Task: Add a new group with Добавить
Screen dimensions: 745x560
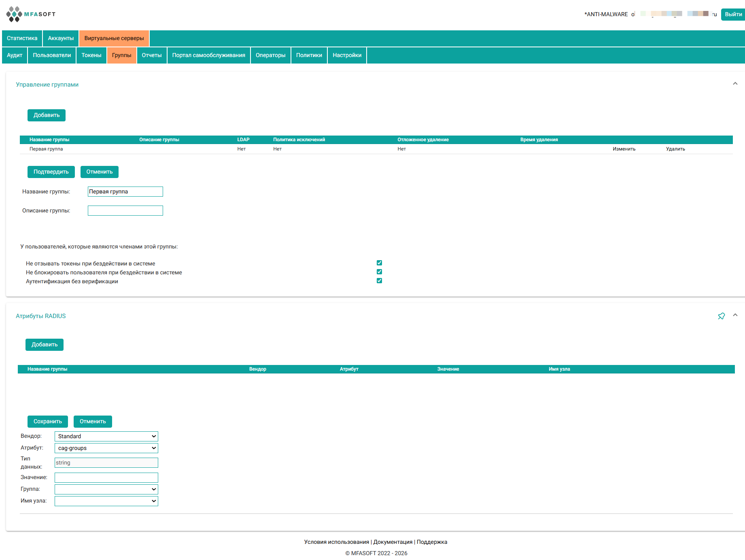Action: tap(47, 115)
